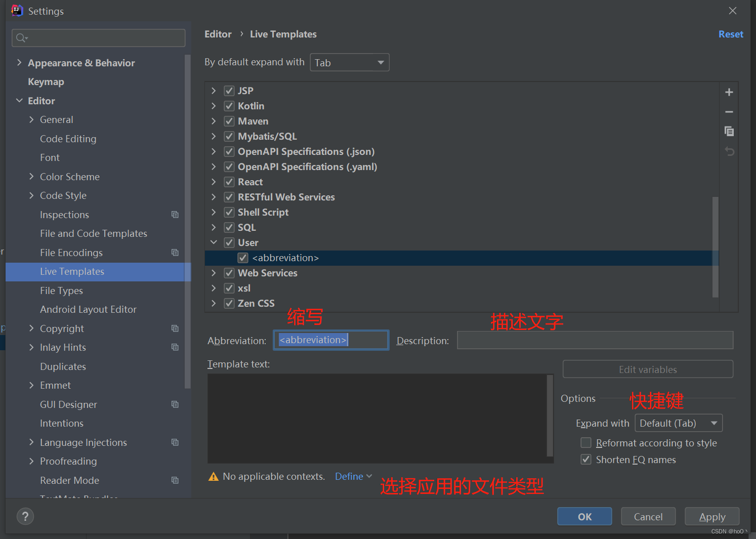Click the Edit variables button
Viewport: 756px width, 539px height.
tap(648, 369)
